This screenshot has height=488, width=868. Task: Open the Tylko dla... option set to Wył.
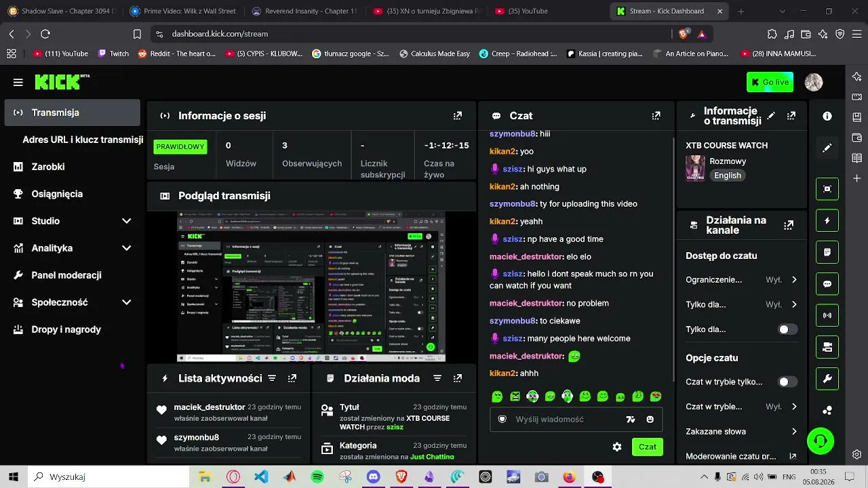point(742,304)
